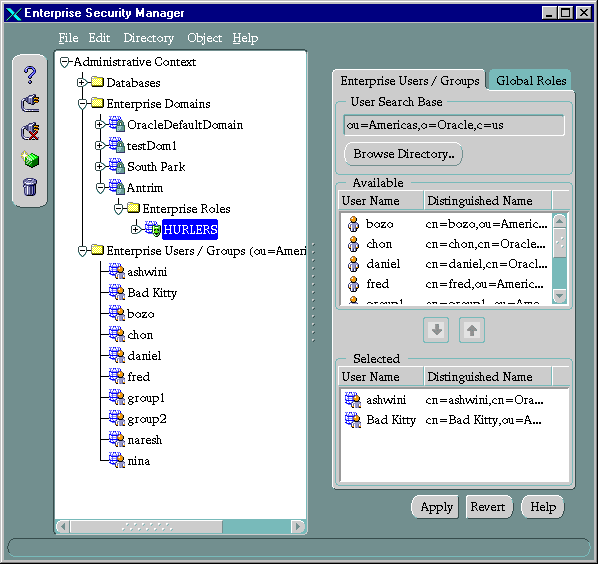
Task: Click the bozo user icon in tree
Action: point(117,313)
